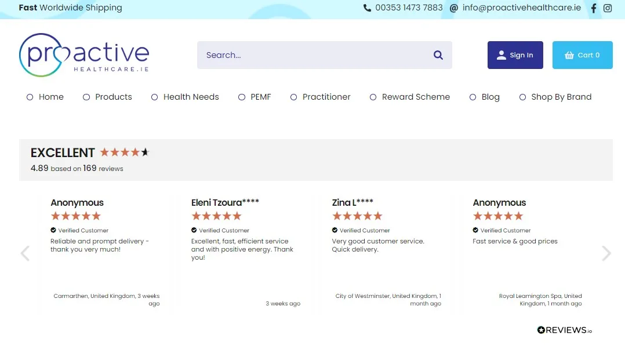The height and width of the screenshot is (364, 625).
Task: Click 'Carmarthen, United Kingdom, 3 weeks ago' text
Action: 107,300
